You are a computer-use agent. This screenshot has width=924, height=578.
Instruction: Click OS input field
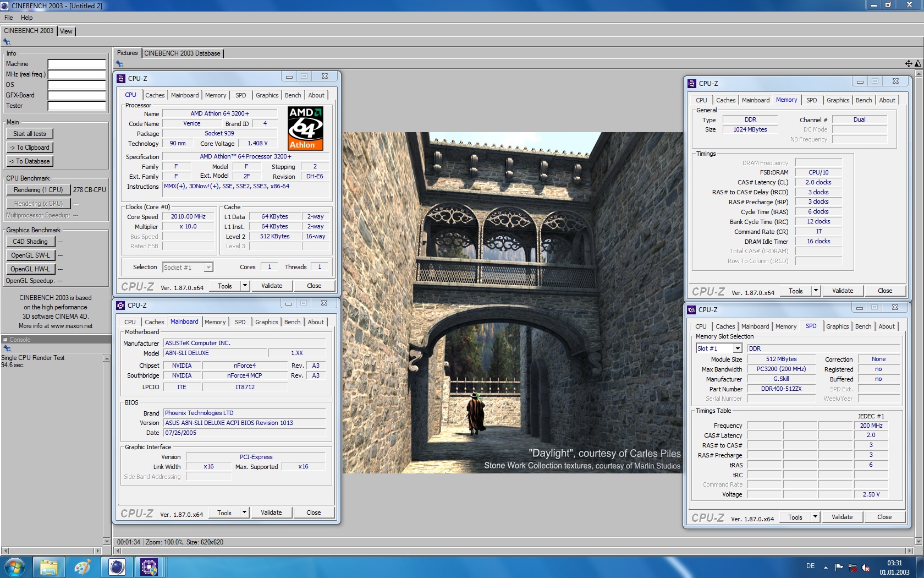[76, 85]
